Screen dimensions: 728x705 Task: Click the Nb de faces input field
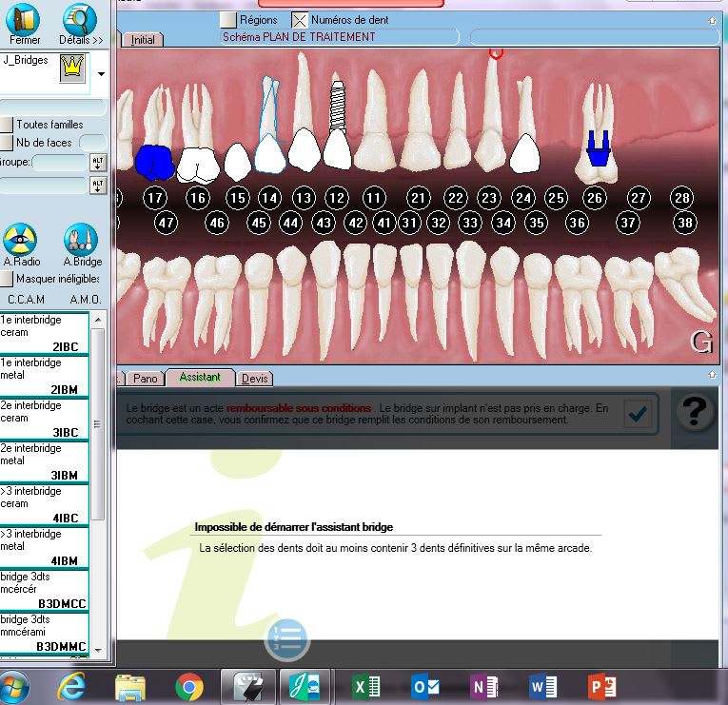(x=92, y=143)
